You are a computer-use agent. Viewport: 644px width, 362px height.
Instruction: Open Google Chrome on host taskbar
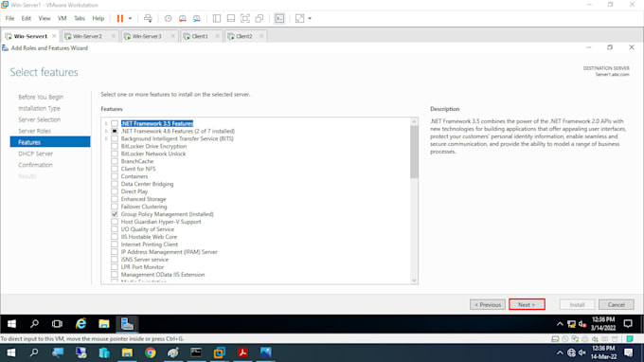coord(151,353)
